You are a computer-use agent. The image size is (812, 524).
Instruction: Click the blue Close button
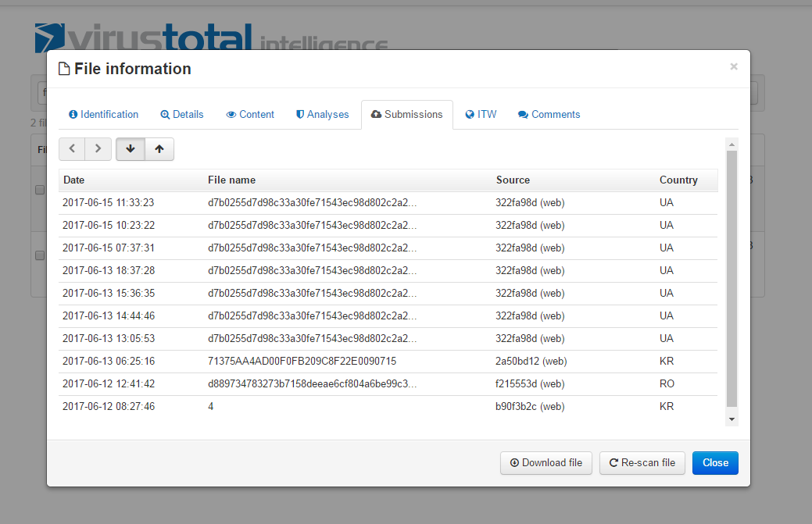[x=714, y=463]
